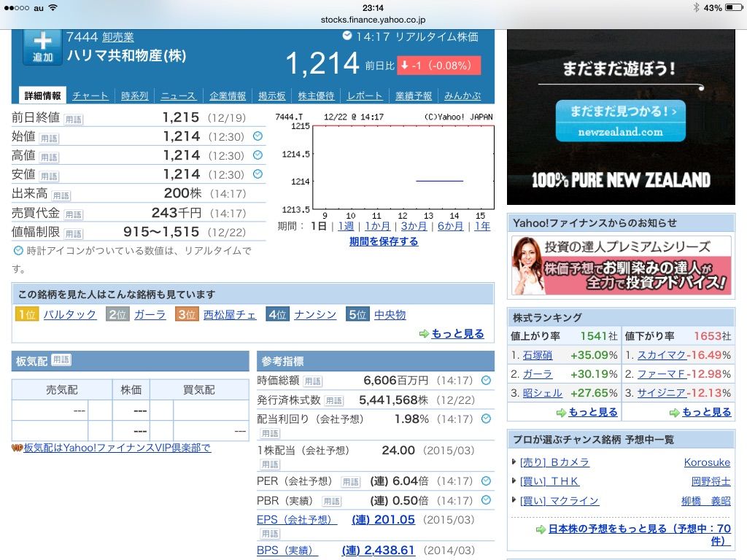The height and width of the screenshot is (560, 747).
Task: Click 日本株の予想をもっと見る link
Action: pos(639,534)
